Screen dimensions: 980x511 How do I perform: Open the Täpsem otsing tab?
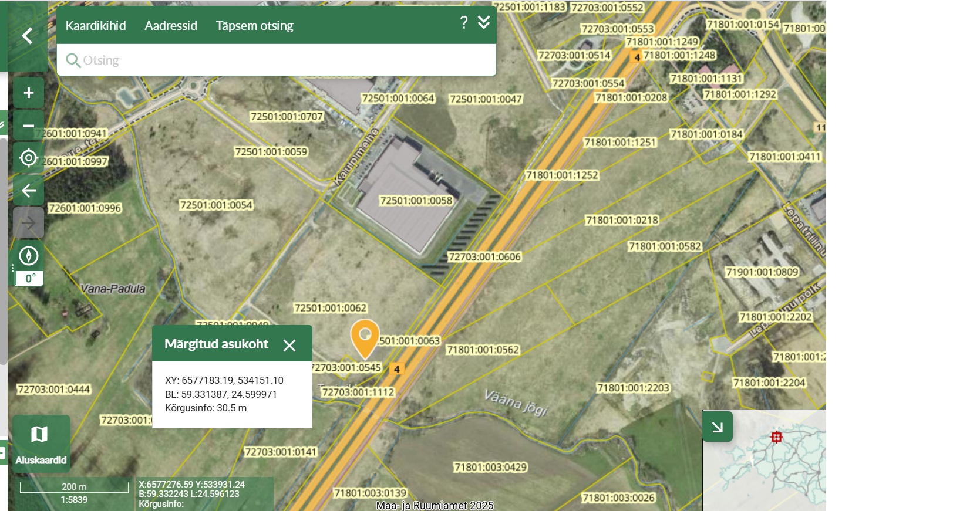(x=254, y=26)
